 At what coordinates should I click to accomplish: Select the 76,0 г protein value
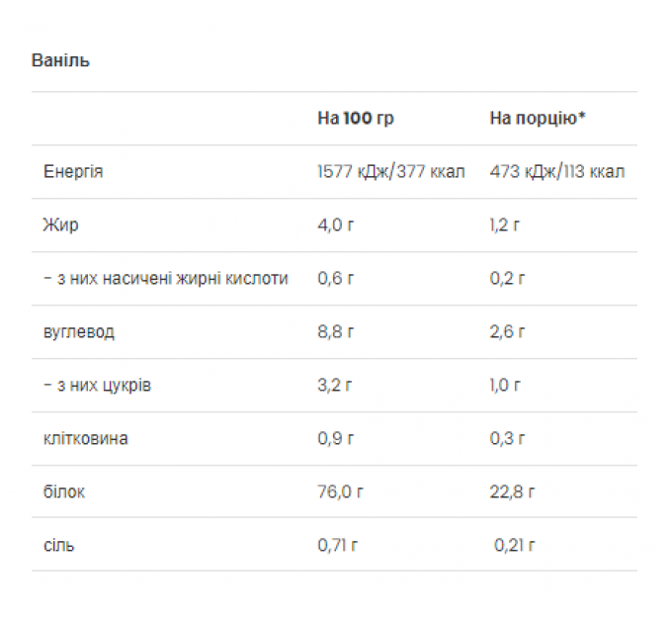click(340, 491)
